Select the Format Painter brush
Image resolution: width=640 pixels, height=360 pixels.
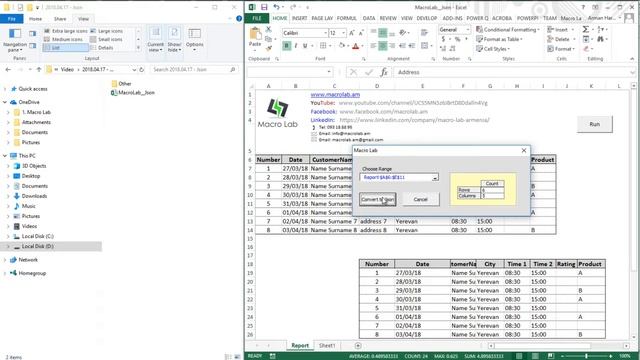point(269,48)
